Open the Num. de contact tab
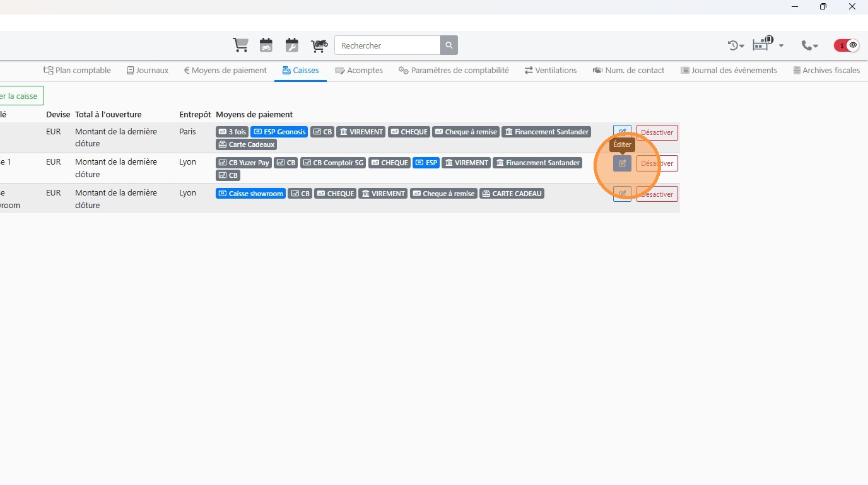868x485 pixels. [x=628, y=71]
